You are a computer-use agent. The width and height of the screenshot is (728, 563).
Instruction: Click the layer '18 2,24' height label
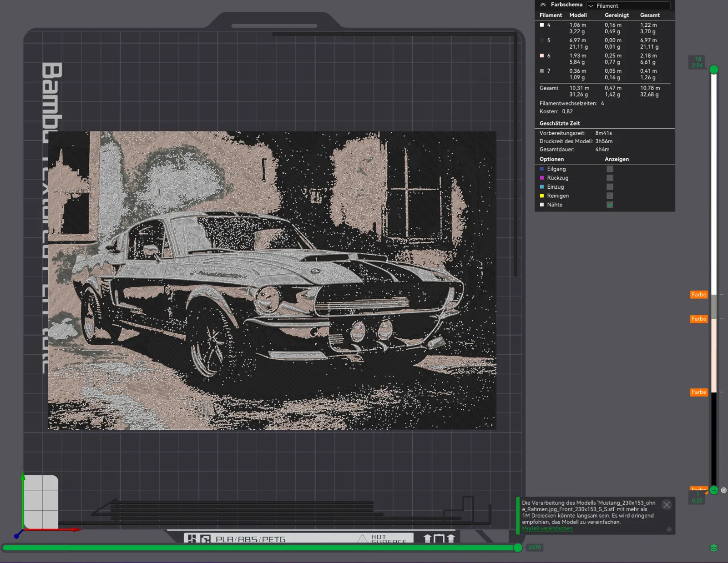coord(698,62)
